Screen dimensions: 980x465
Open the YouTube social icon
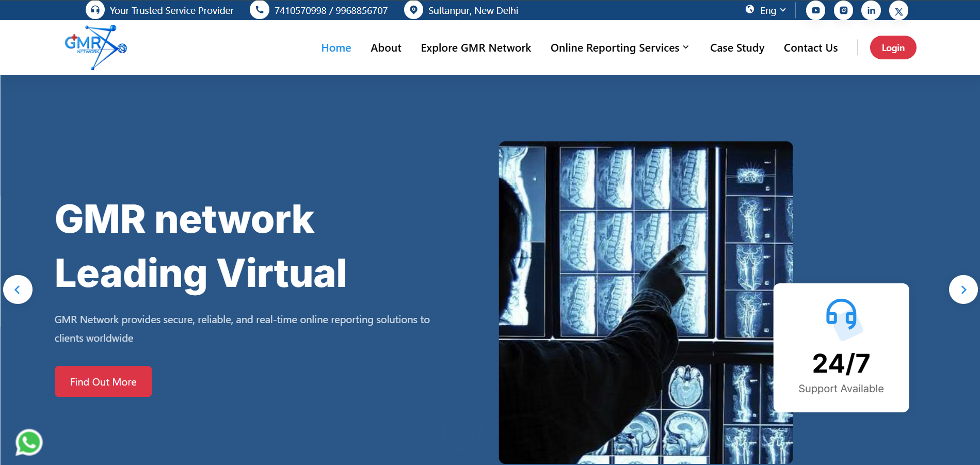[x=815, y=10]
